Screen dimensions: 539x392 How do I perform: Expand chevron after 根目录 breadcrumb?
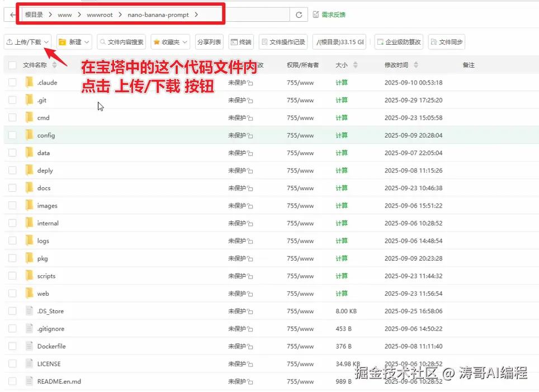(x=50, y=15)
